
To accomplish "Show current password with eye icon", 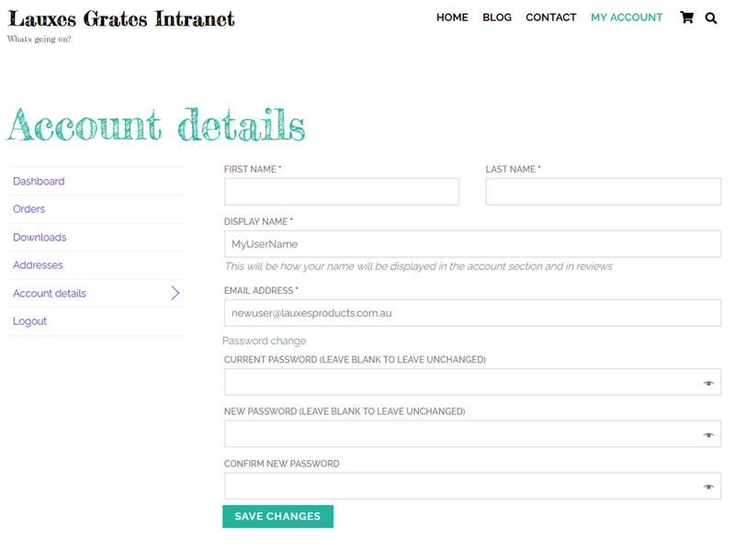I will [x=708, y=383].
